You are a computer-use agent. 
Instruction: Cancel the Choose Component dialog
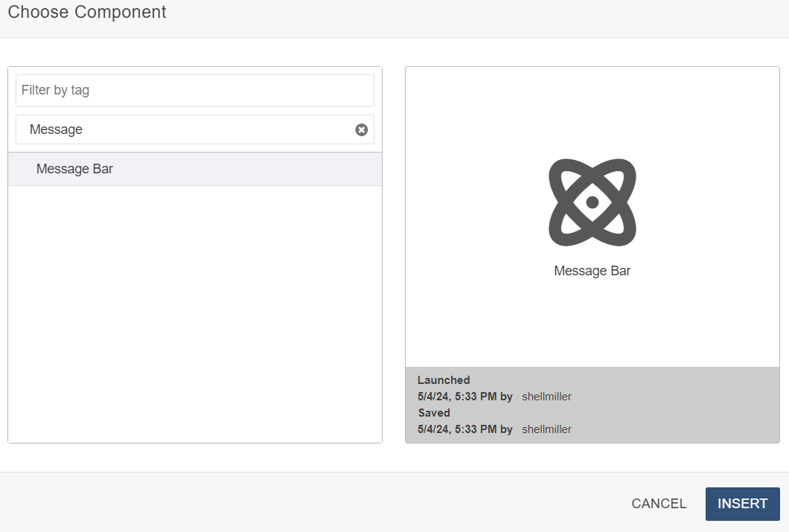tap(659, 503)
